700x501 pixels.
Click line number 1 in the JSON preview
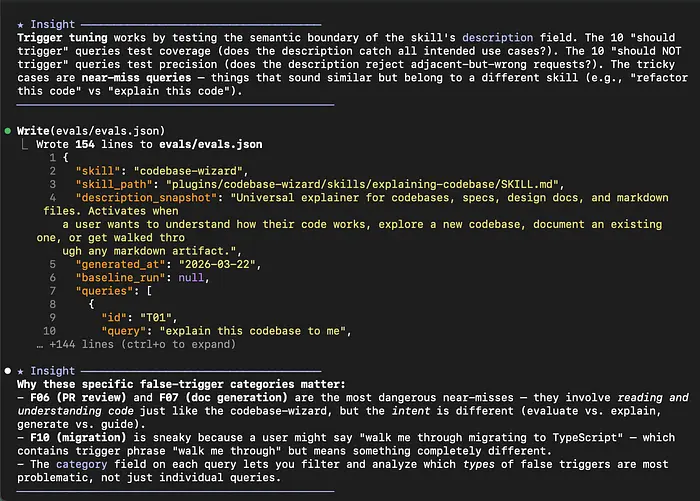coord(51,158)
